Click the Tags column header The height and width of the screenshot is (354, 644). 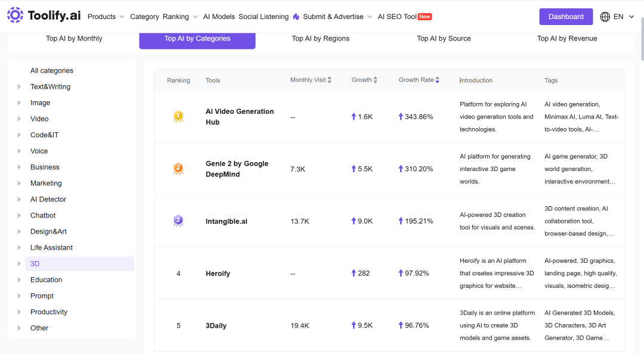coord(551,80)
